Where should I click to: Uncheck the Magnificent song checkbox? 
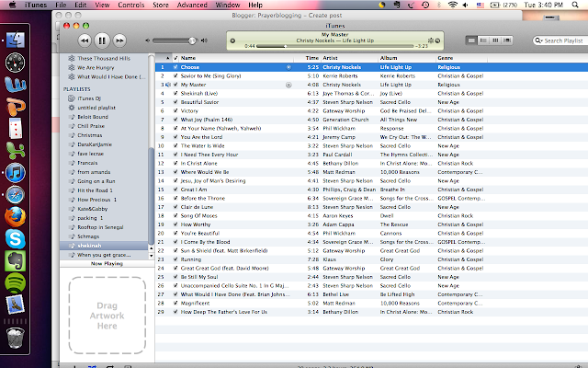tap(175, 303)
